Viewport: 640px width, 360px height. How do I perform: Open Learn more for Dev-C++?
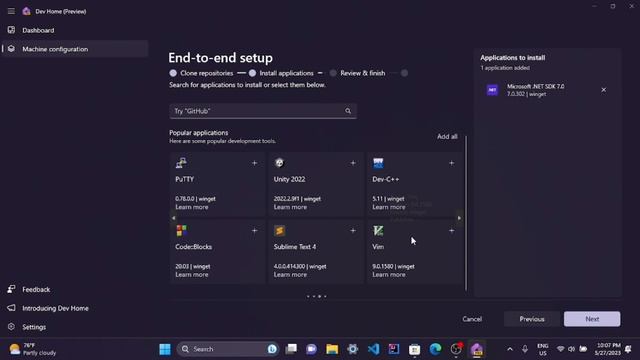(x=389, y=207)
